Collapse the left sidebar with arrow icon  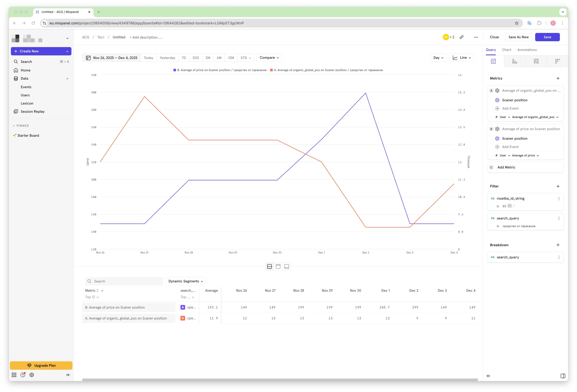(x=68, y=375)
